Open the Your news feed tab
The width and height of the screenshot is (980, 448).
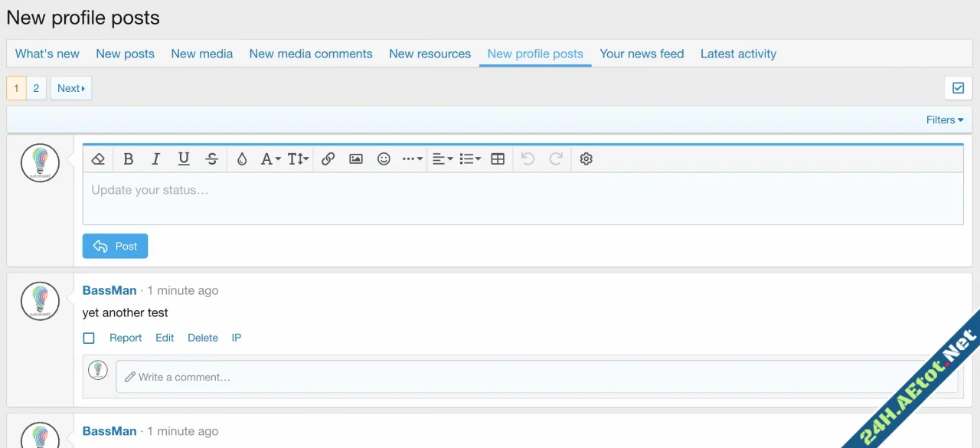point(642,54)
